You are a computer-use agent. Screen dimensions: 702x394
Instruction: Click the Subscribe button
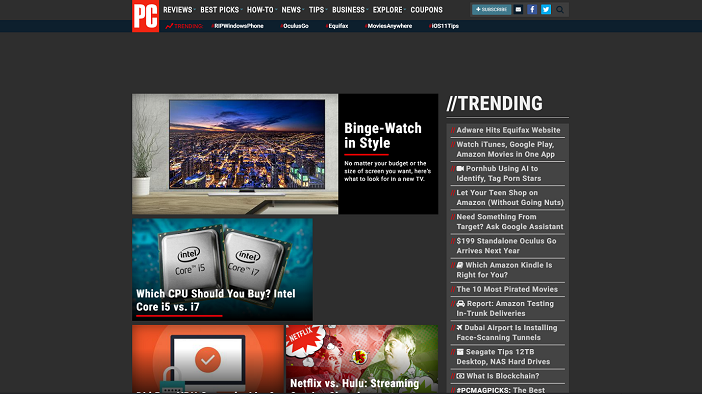point(491,9)
